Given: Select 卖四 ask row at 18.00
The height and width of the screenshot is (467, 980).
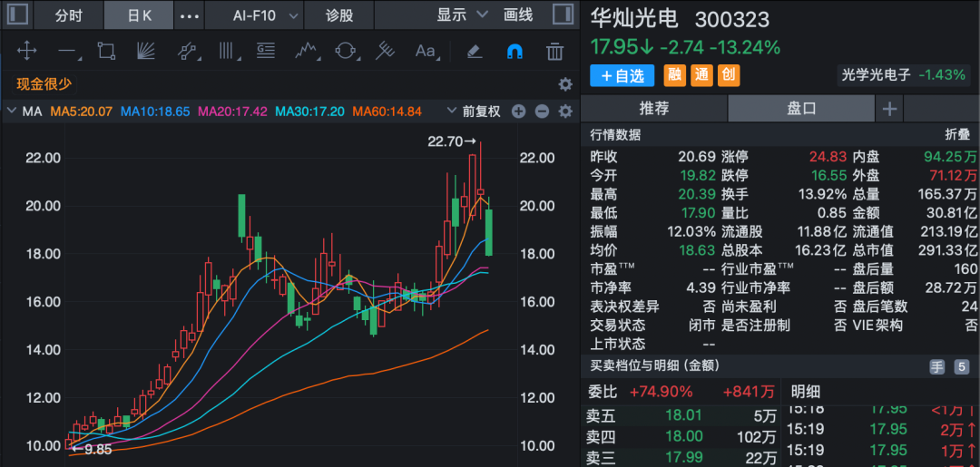Looking at the screenshot, I should [681, 436].
